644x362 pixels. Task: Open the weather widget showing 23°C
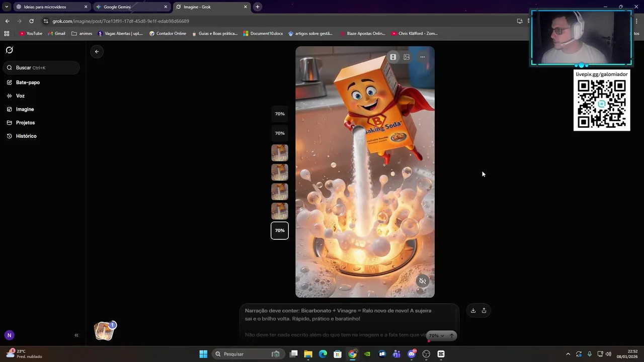24,354
